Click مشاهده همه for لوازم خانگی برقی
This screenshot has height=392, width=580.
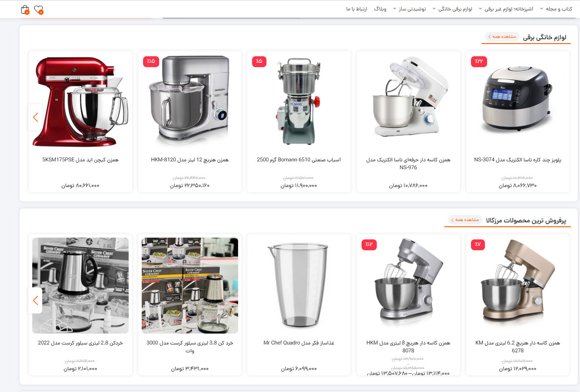click(502, 37)
